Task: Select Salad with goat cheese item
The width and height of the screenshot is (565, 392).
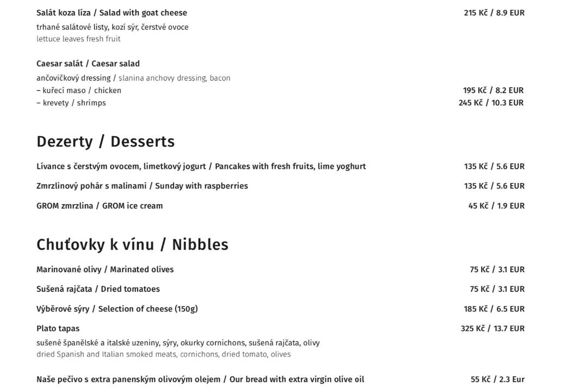Action: (112, 13)
